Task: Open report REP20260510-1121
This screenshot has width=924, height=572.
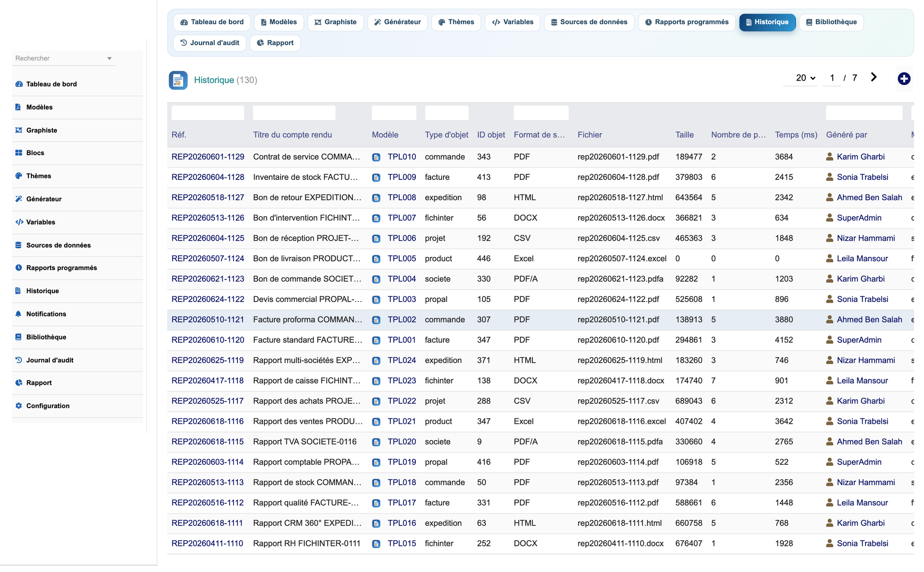Action: click(x=207, y=319)
